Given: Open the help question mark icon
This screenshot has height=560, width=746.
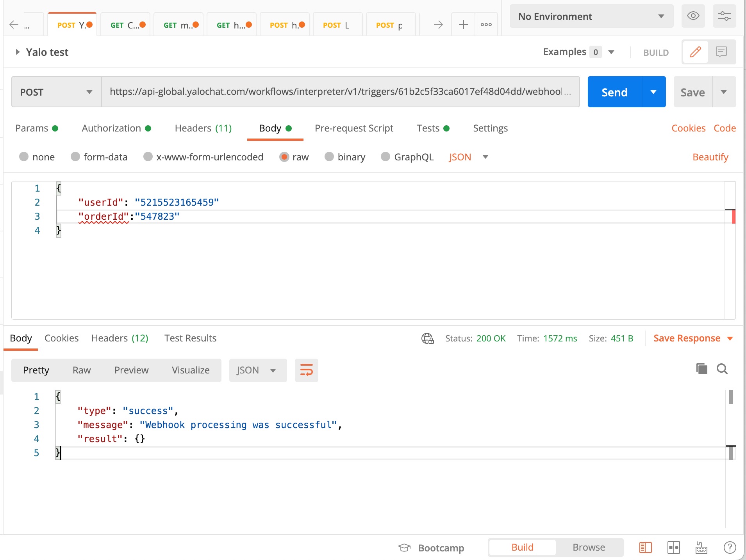Looking at the screenshot, I should tap(730, 548).
